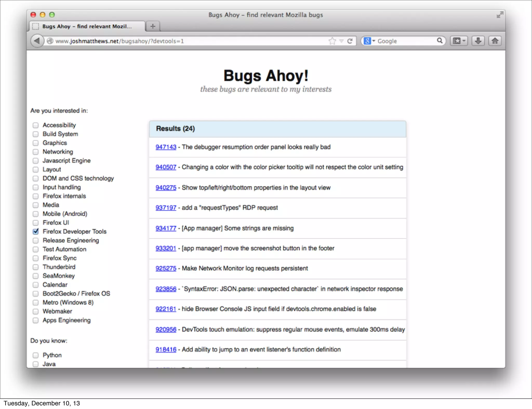
Task: Click the browser back arrow button
Action: [x=37, y=41]
